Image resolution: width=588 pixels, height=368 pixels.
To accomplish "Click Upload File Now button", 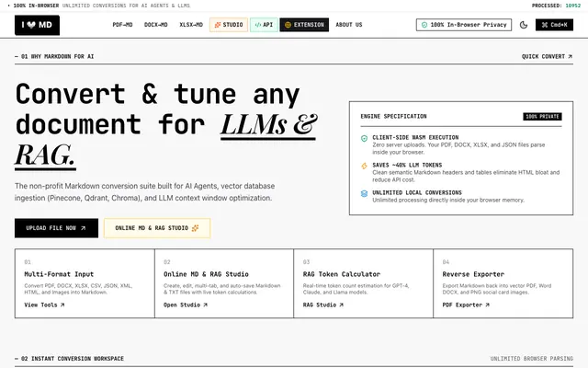I will point(56,228).
